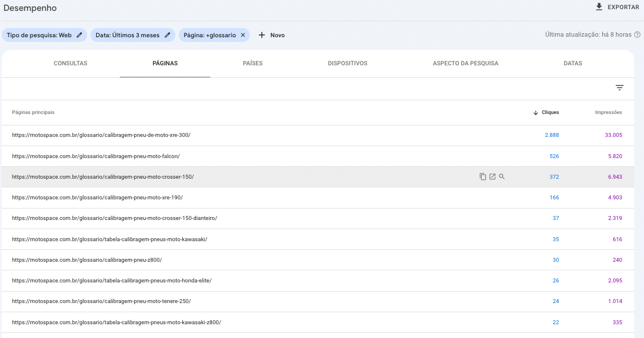The width and height of the screenshot is (644, 338).
Task: Click the 5.820 impressions value
Action: click(x=615, y=156)
